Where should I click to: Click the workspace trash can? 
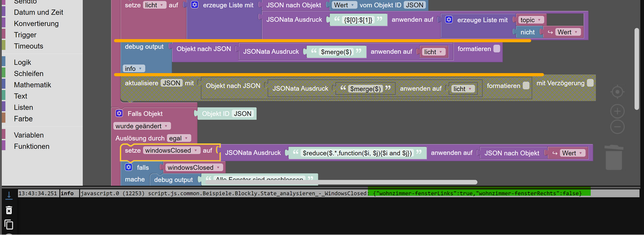614,156
